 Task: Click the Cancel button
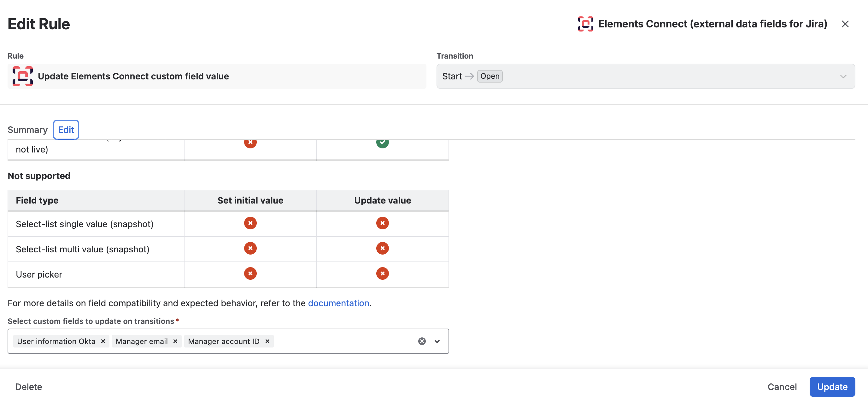(782, 387)
